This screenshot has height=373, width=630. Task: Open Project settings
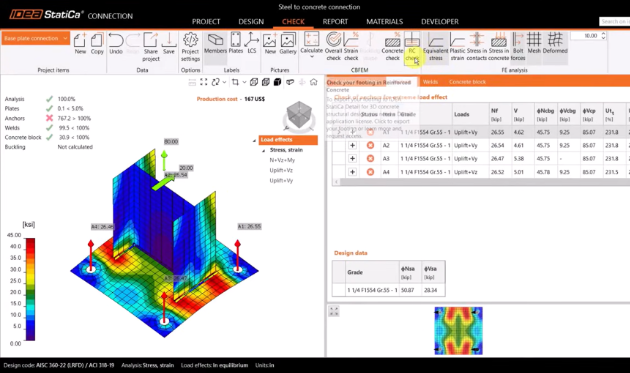[x=190, y=47]
